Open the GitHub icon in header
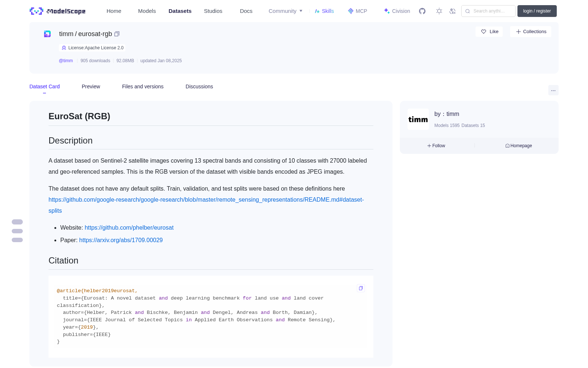 (422, 11)
